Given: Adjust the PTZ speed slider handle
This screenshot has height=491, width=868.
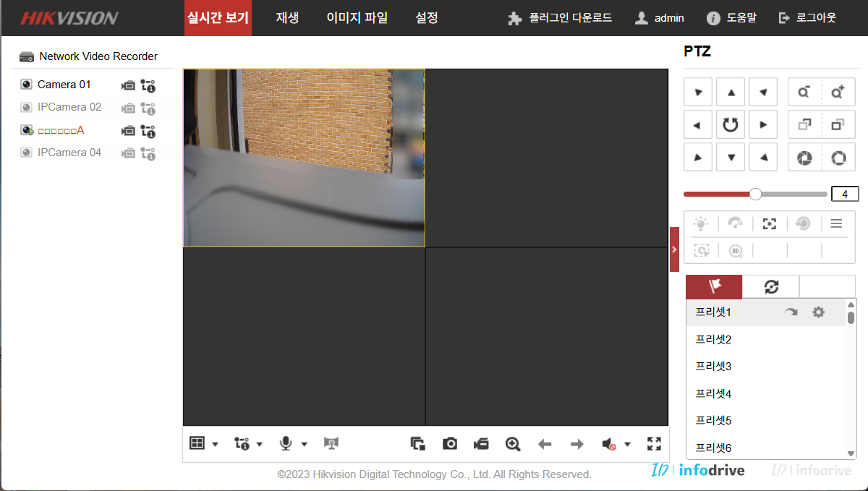Looking at the screenshot, I should (x=756, y=194).
